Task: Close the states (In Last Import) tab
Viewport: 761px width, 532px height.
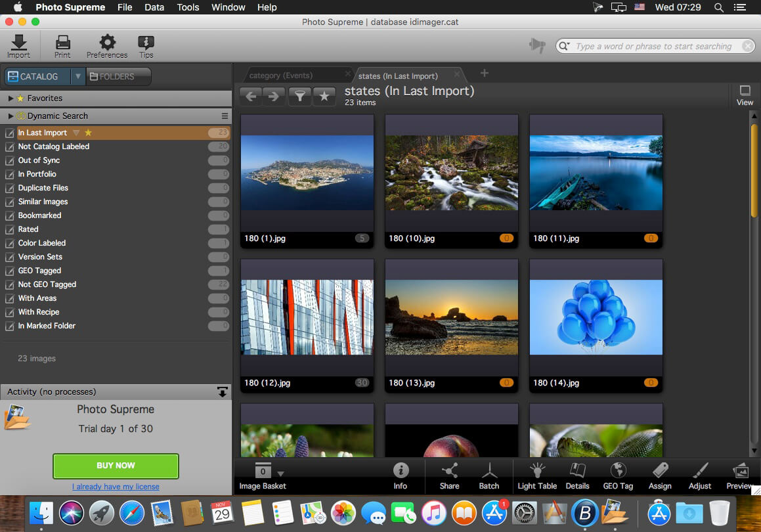Action: point(457,74)
